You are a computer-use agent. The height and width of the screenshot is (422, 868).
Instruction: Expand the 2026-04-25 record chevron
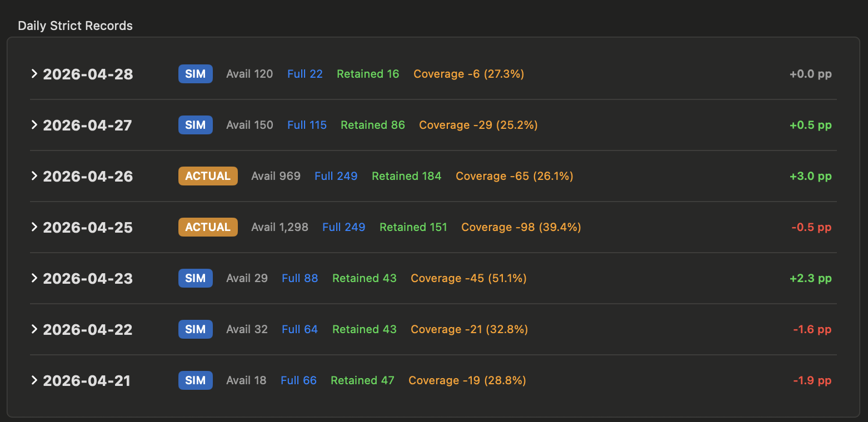[34, 227]
